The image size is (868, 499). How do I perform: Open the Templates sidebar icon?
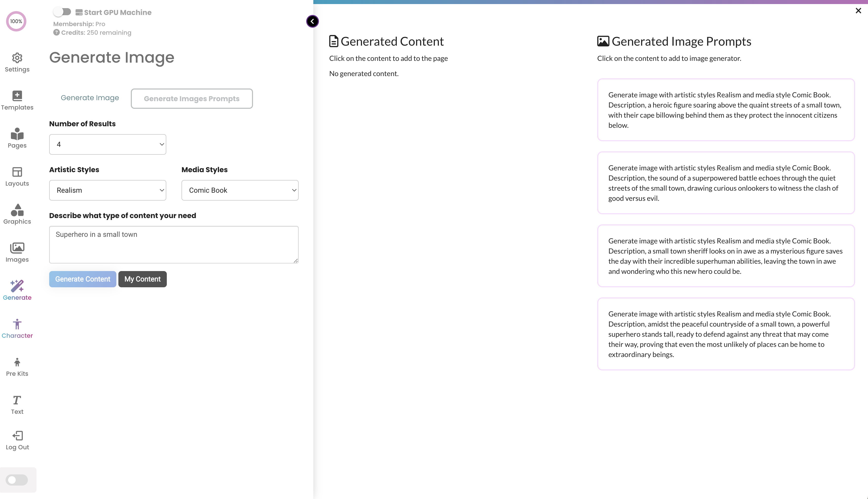pyautogui.click(x=17, y=96)
